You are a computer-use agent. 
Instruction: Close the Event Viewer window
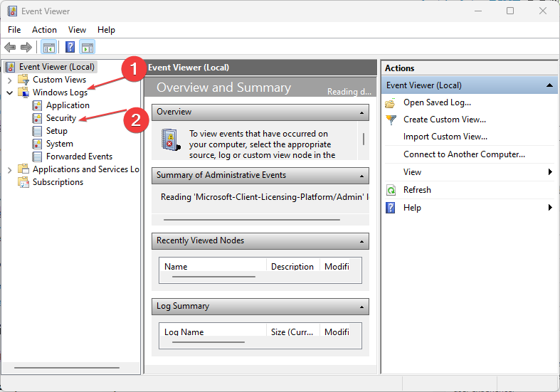point(543,11)
